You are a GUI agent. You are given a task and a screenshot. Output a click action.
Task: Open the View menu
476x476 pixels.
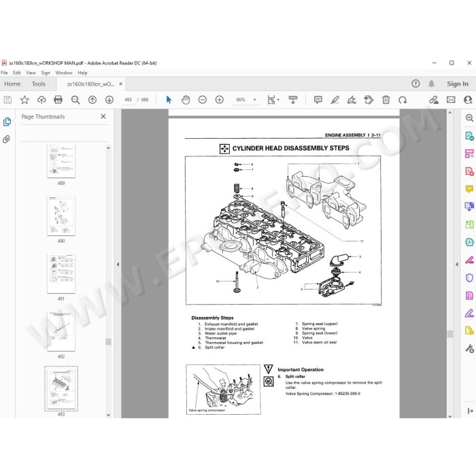pos(31,73)
